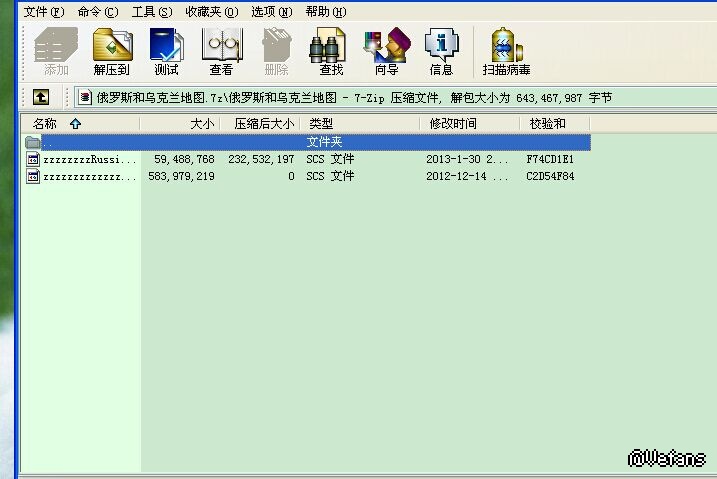Show archive 信息 (Info)
Image resolution: width=717 pixels, height=479 pixels.
coord(441,51)
